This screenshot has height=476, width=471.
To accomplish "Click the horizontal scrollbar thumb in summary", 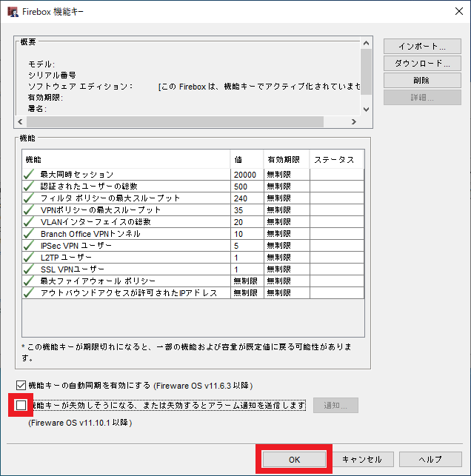I will coord(175,121).
